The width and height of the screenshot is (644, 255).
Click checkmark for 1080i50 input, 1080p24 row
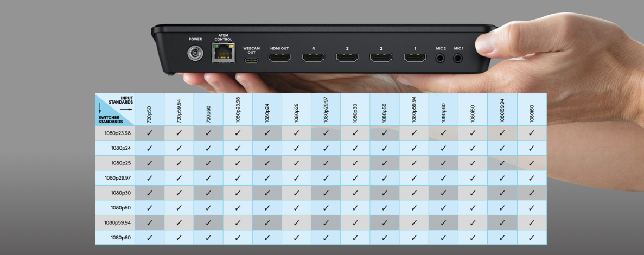[x=473, y=148]
